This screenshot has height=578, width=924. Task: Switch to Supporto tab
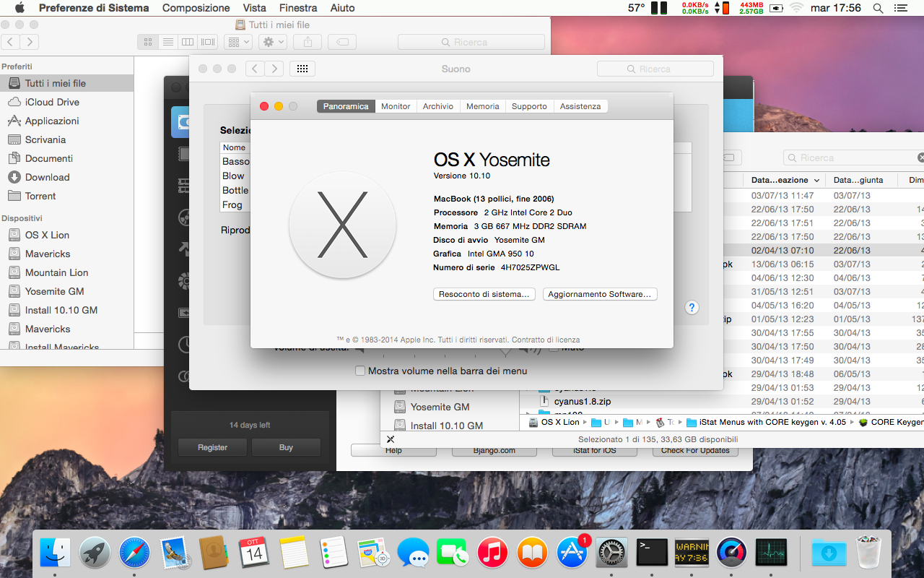[529, 106]
